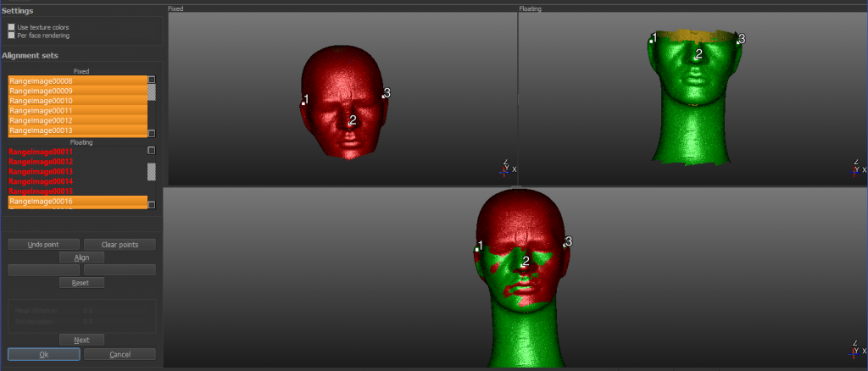Run the Align button
Image resolution: width=868 pixels, height=371 pixels.
coord(81,257)
